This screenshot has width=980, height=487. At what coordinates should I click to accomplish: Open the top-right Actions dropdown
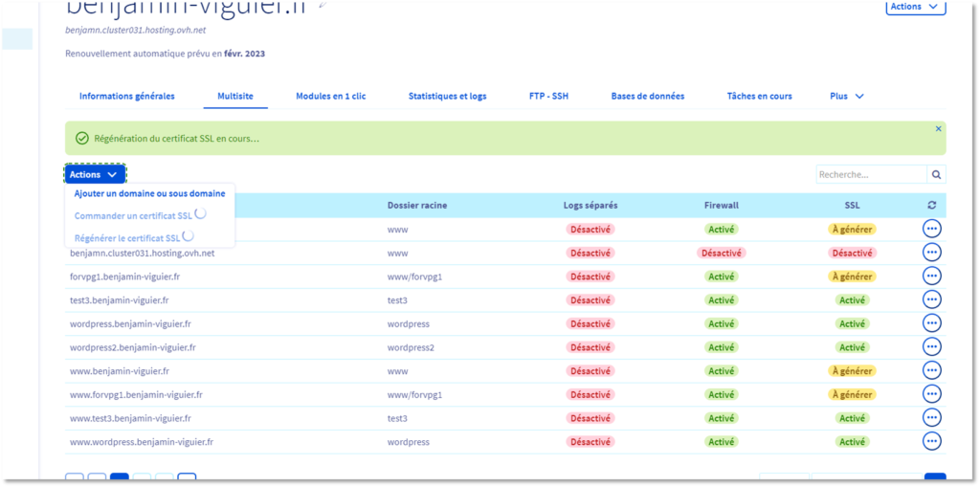(917, 7)
